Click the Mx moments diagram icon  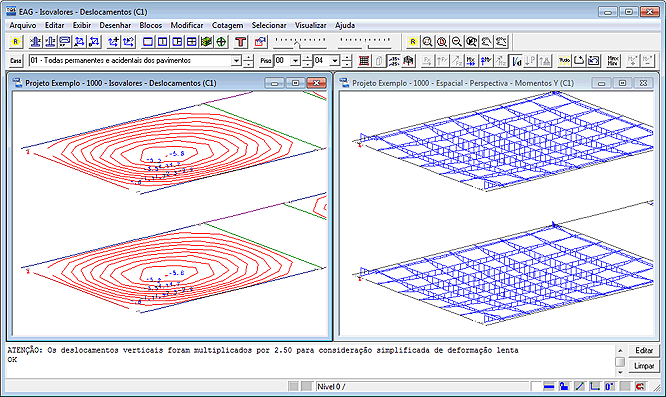[471, 61]
